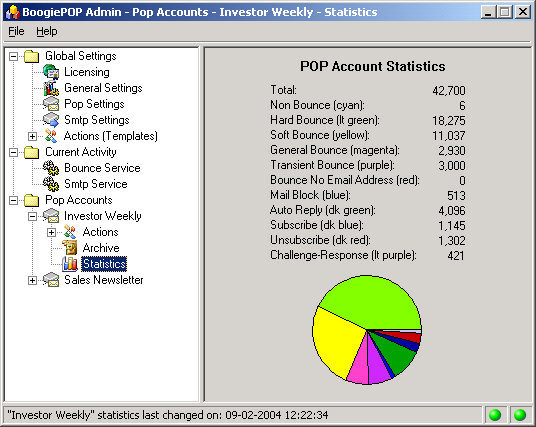Open the Help menu
This screenshot has width=536, height=427.
tap(47, 31)
